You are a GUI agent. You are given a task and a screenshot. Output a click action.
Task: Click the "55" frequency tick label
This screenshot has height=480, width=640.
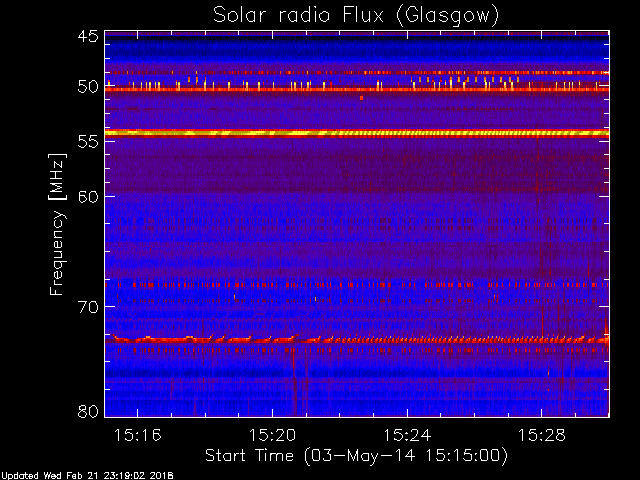88,142
